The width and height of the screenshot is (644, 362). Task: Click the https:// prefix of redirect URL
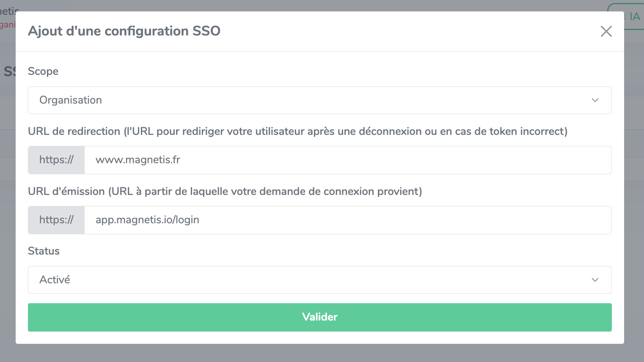[56, 160]
